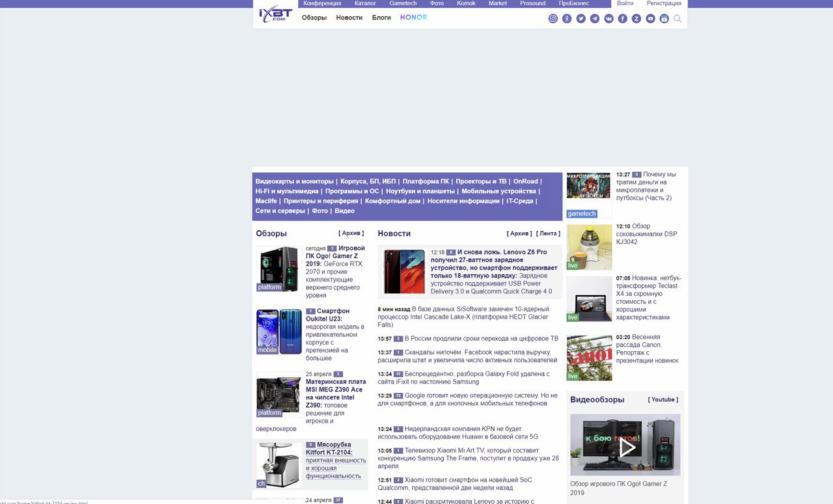This screenshot has height=504, width=833.
Task: Open Teclast X4 netbook thumbnail
Action: tap(589, 299)
